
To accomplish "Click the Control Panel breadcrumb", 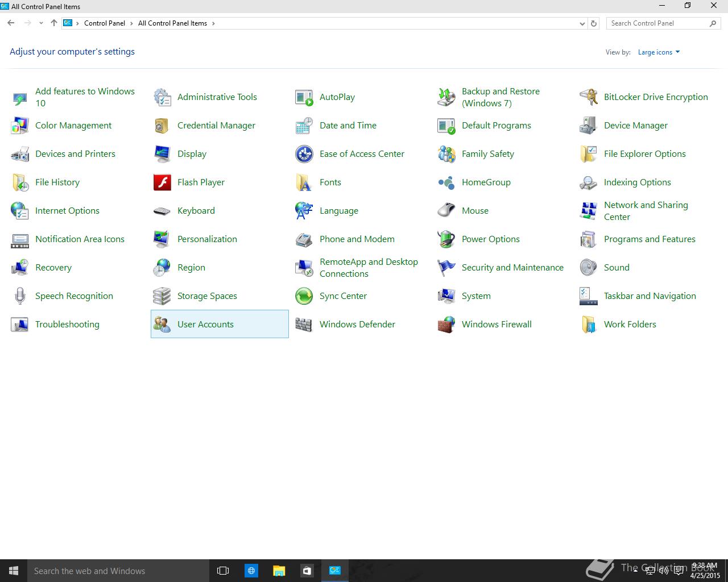I will pyautogui.click(x=105, y=23).
